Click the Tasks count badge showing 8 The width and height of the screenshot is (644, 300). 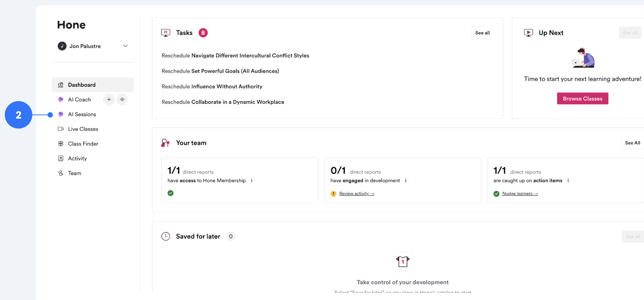click(x=203, y=33)
